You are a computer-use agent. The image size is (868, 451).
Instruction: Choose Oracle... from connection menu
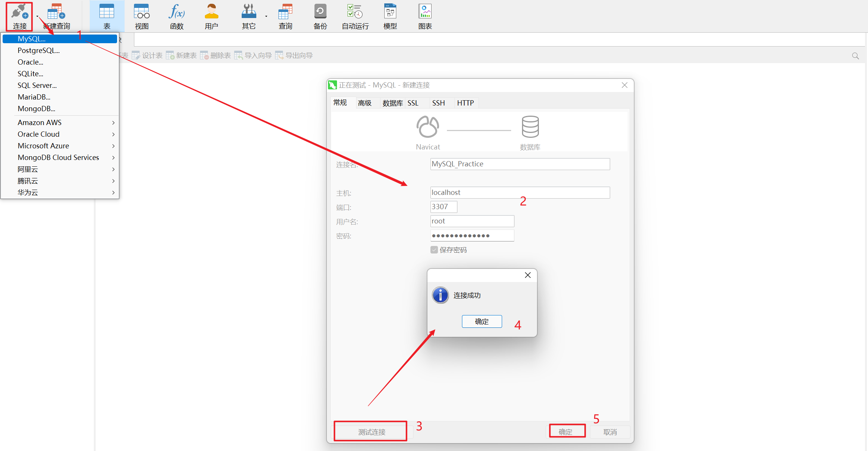pos(60,62)
